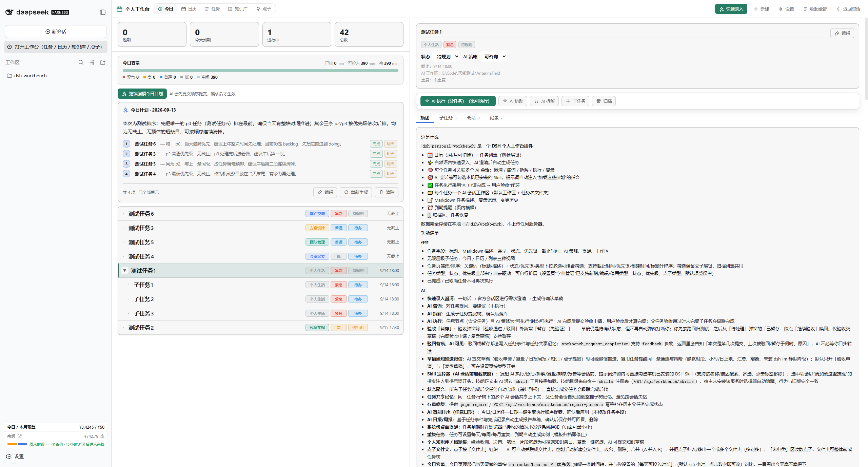
Task: Select the 测试任务 2 row in task list
Action: 260,328
